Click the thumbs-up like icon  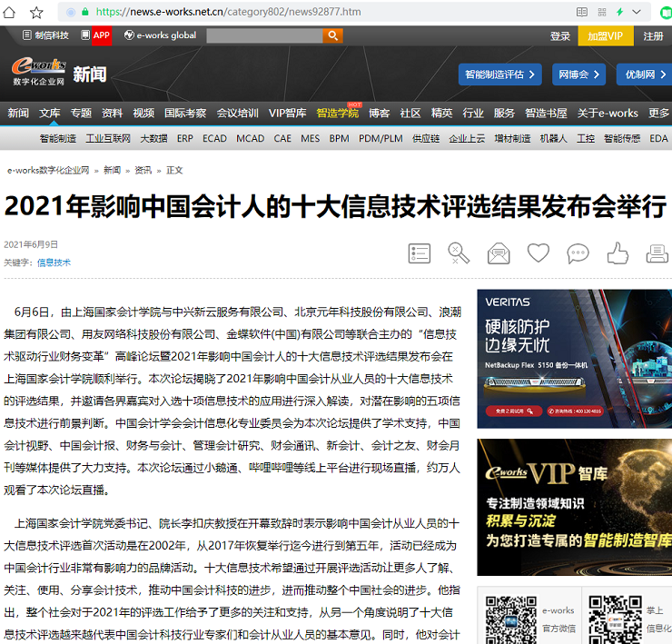618,253
